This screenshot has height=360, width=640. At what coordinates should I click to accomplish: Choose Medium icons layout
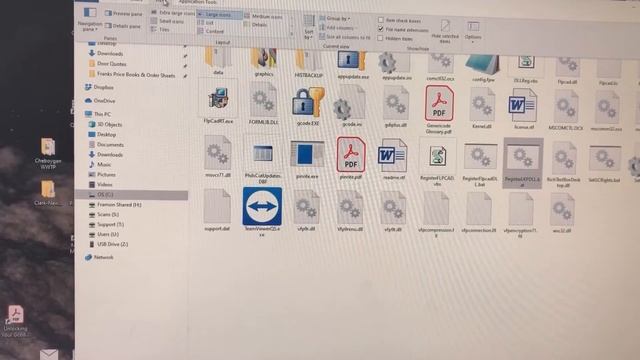[x=263, y=16]
